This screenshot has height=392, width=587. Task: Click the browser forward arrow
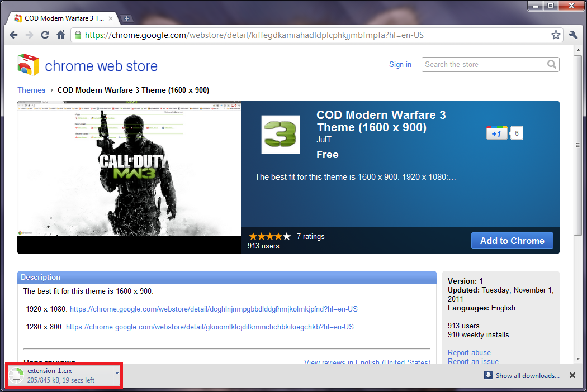(29, 35)
